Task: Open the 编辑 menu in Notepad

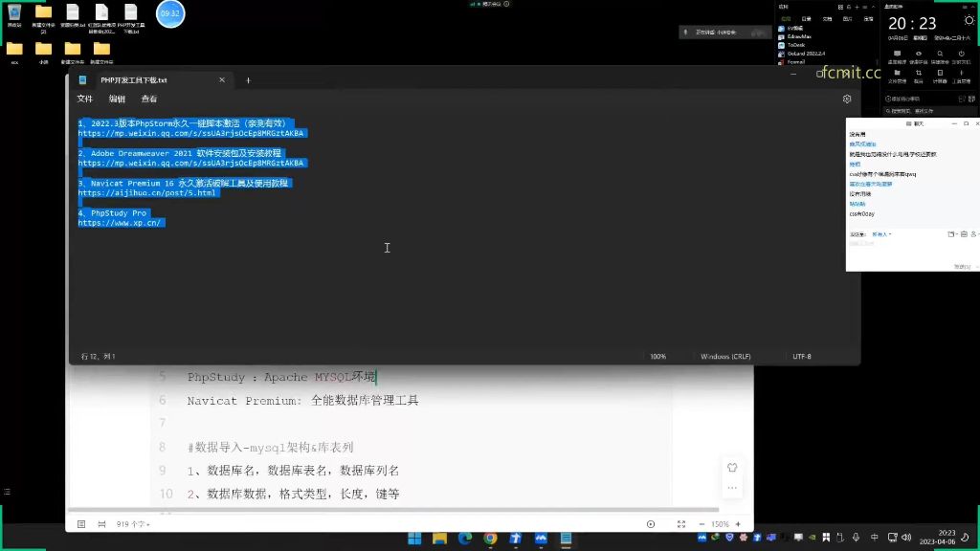Action: (x=117, y=99)
